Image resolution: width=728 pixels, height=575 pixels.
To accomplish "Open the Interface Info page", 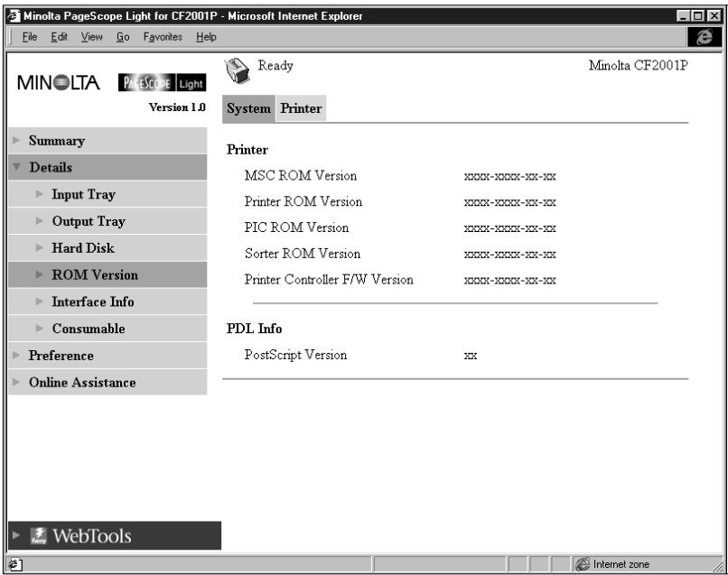I will pyautogui.click(x=93, y=301).
